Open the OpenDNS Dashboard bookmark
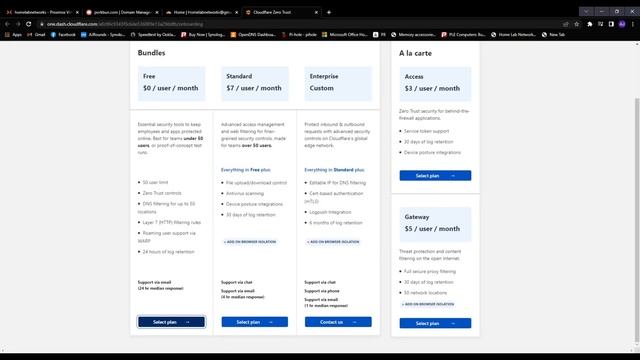This screenshot has height=360, width=640. (x=253, y=35)
